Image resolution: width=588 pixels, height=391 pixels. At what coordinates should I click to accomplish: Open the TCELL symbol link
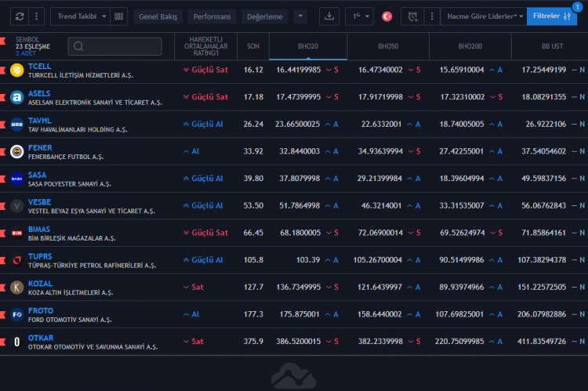(39, 67)
